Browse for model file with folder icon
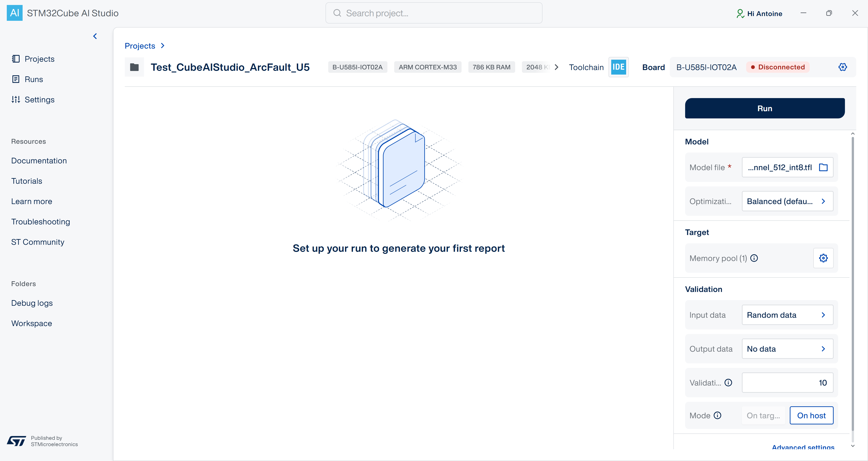 [x=823, y=167]
